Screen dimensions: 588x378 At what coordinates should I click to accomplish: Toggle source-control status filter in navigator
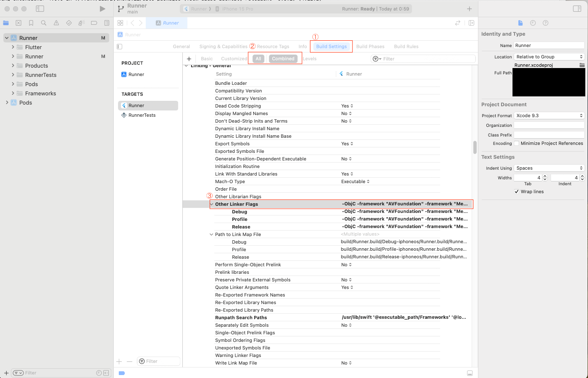coord(106,373)
